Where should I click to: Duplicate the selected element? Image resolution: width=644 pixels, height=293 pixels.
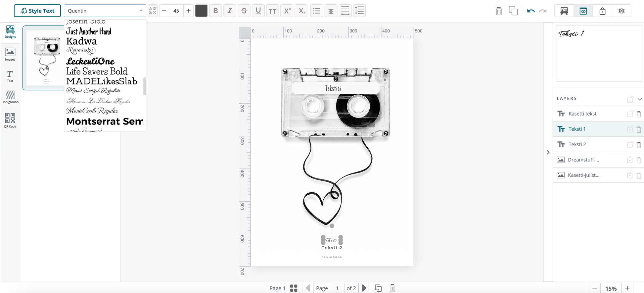(513, 11)
